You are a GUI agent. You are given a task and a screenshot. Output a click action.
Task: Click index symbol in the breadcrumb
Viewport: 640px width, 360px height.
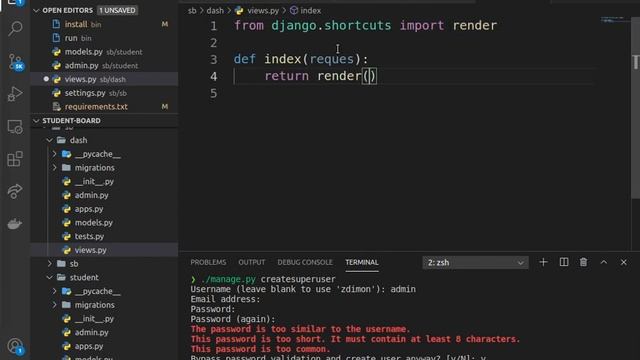306,11
